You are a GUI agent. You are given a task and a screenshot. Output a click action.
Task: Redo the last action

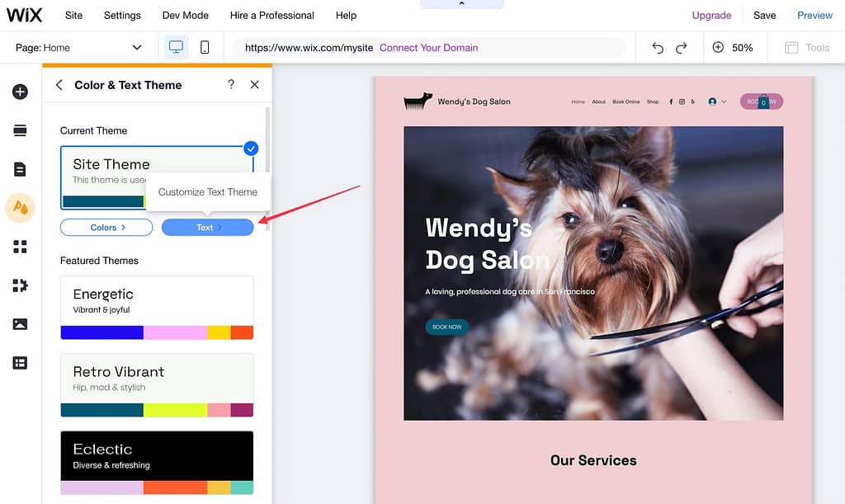coord(681,48)
